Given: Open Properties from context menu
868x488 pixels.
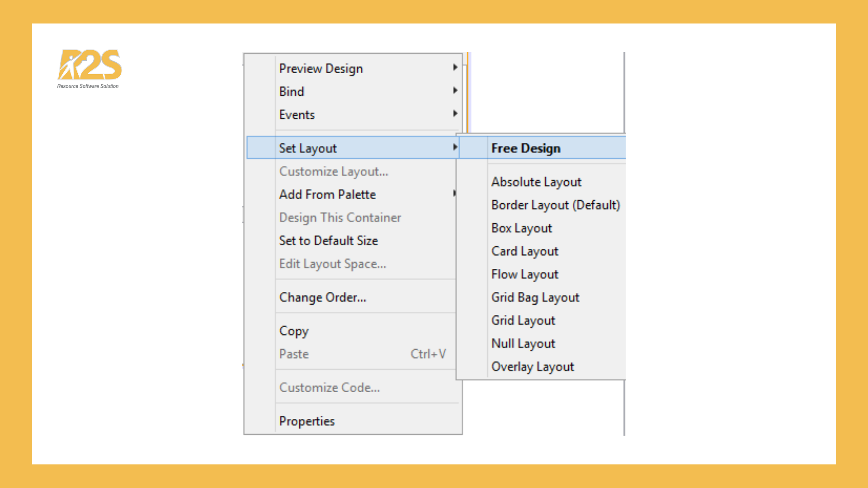Looking at the screenshot, I should click(307, 421).
